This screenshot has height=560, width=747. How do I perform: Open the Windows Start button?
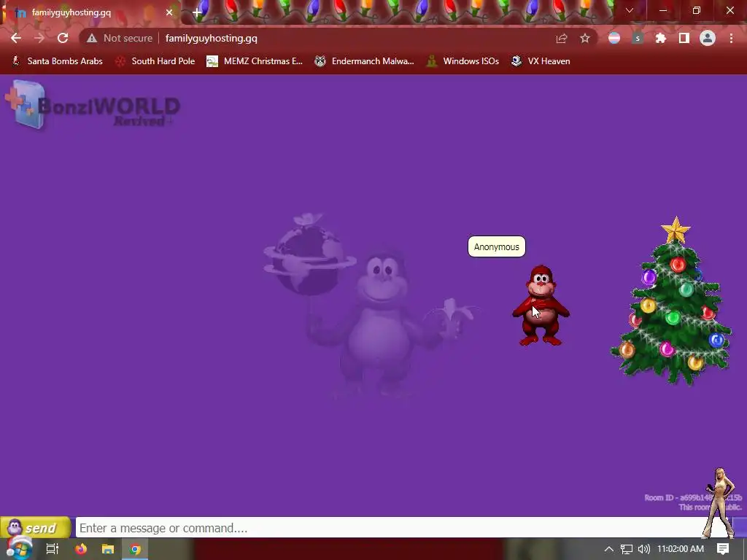click(x=19, y=548)
